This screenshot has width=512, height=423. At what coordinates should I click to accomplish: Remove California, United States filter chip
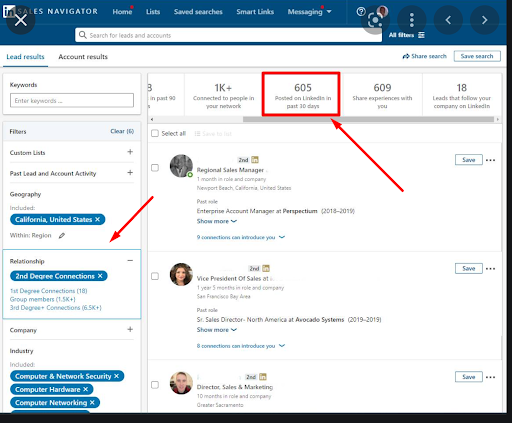pos(97,219)
